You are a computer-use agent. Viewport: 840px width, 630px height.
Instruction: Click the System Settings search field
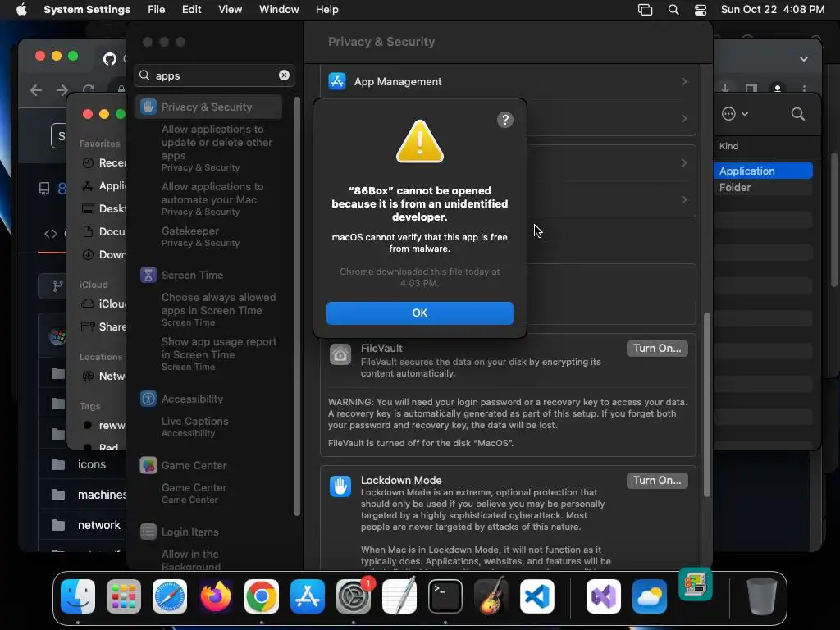click(214, 75)
